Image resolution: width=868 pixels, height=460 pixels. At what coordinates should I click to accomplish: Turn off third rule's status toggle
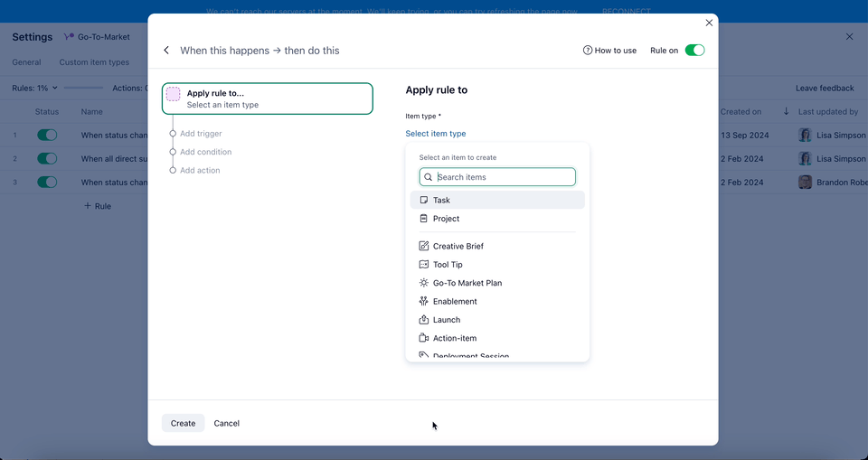pos(47,182)
